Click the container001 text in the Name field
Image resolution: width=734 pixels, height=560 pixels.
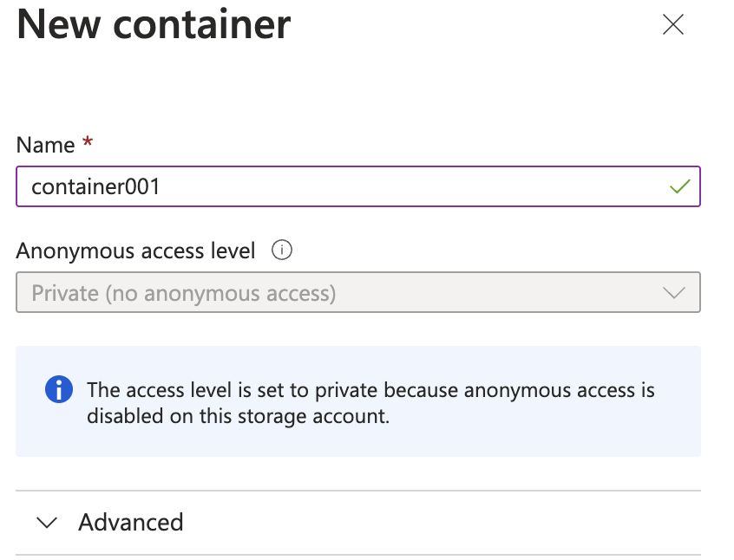[x=95, y=186]
